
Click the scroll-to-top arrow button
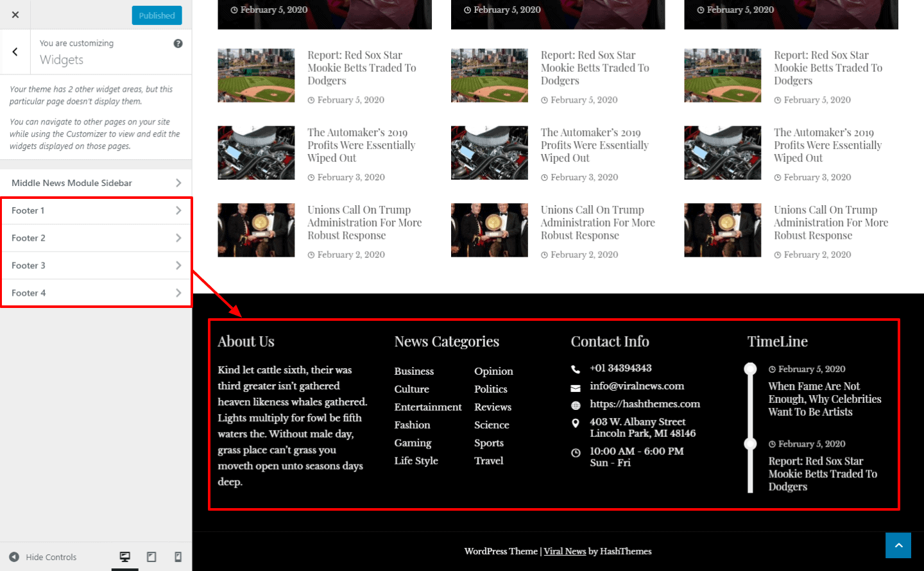coord(898,545)
